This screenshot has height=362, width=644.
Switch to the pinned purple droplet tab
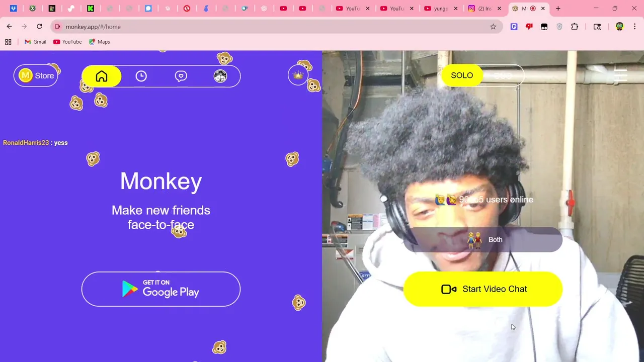tap(206, 9)
